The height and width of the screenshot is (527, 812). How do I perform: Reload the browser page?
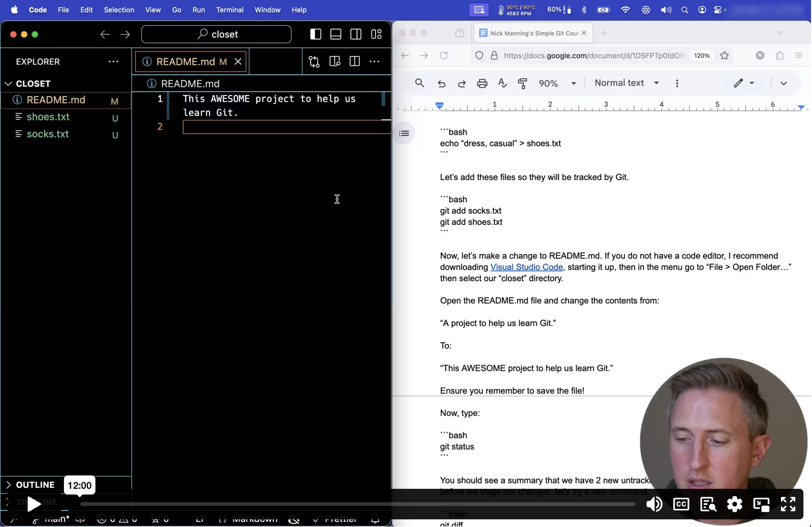444,55
